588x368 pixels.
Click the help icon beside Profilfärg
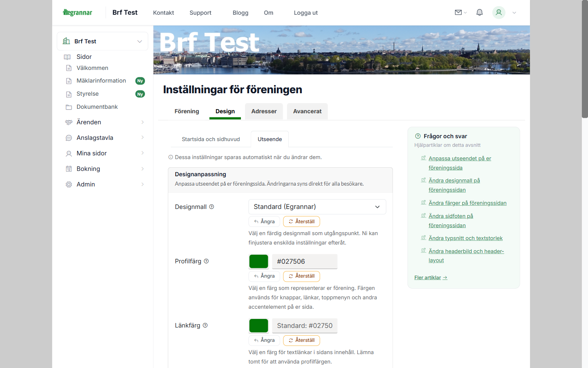click(x=206, y=261)
